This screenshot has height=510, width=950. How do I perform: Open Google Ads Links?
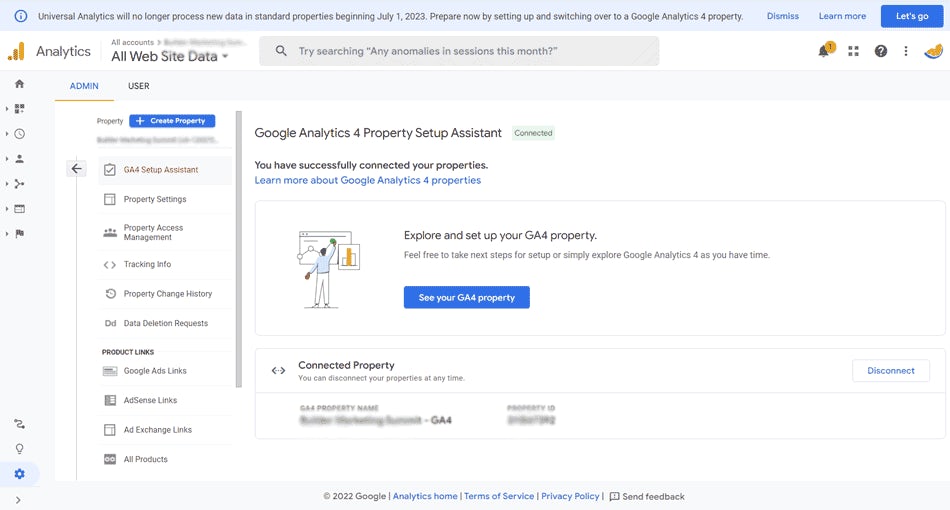(165, 371)
